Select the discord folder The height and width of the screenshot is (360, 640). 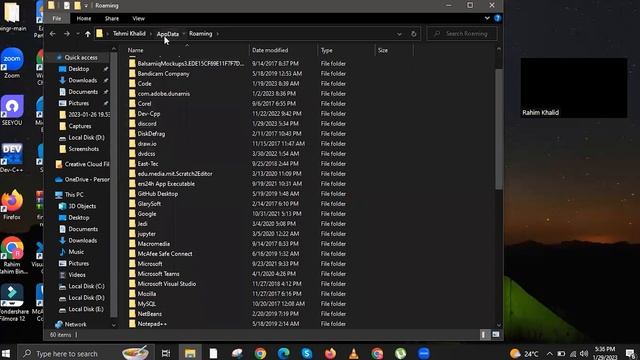147,124
